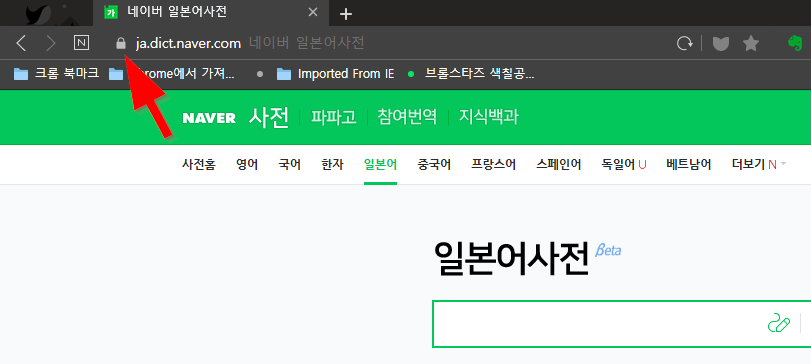
Task: Open the Imported From IE bookmark folder
Action: [x=336, y=74]
